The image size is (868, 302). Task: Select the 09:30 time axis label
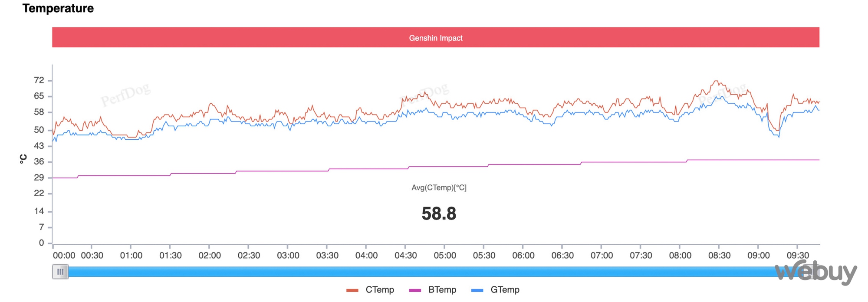(x=798, y=256)
